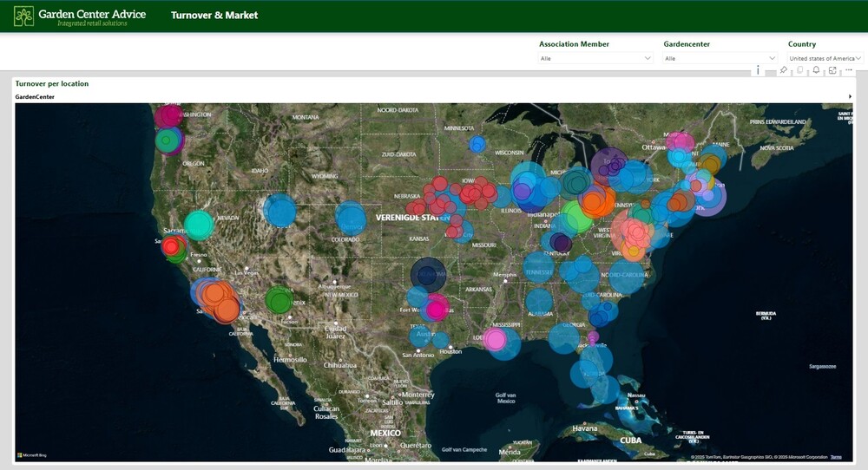868x470 pixels.
Task: Select the teal bubble near Nevada
Action: pyautogui.click(x=199, y=225)
